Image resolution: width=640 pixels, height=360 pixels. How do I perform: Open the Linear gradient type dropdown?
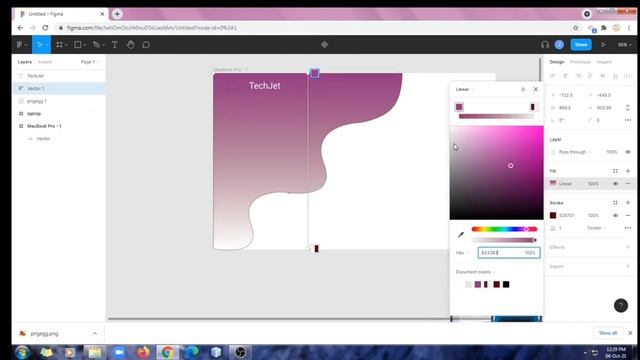[464, 89]
